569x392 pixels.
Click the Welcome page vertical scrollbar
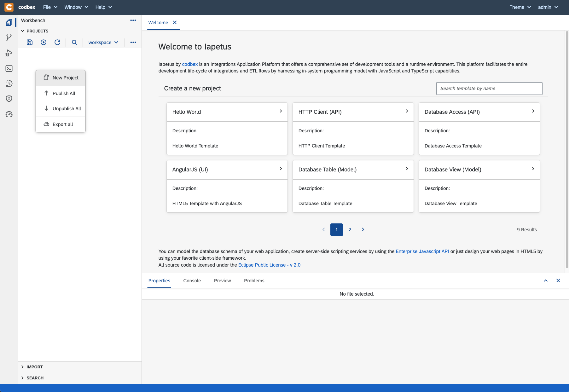tap(567, 150)
